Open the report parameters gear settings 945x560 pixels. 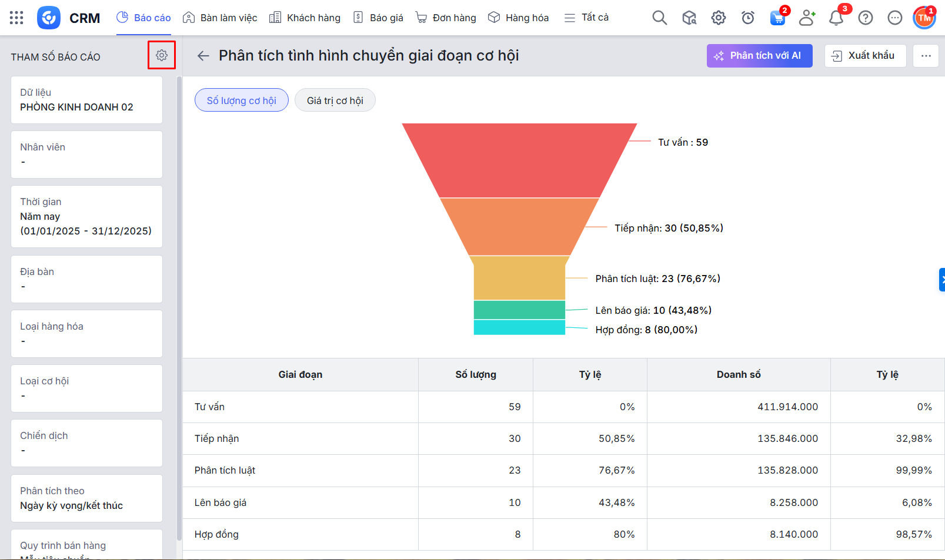(162, 55)
